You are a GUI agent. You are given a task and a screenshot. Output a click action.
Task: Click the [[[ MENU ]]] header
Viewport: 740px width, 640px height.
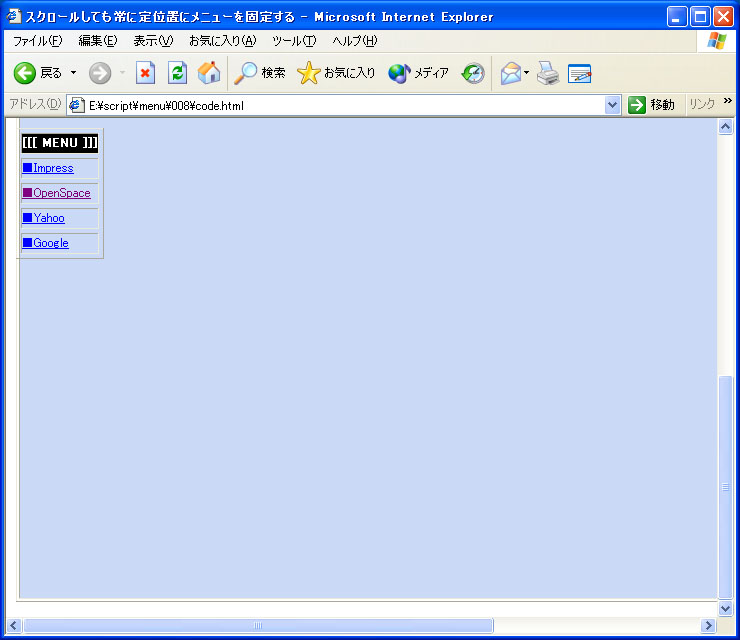pos(60,143)
